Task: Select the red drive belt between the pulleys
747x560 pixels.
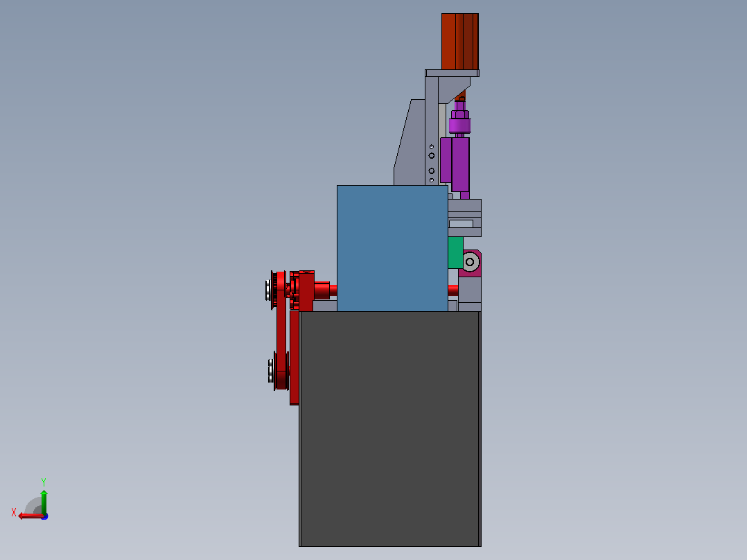Action: [x=281, y=331]
